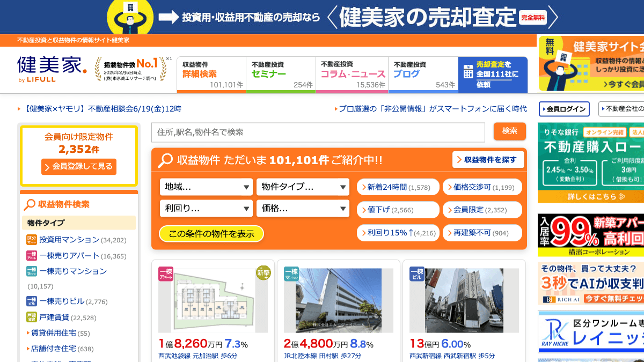Open 店舗付き住宅 link in sidebar
The width and height of the screenshot is (644, 362).
[54, 349]
